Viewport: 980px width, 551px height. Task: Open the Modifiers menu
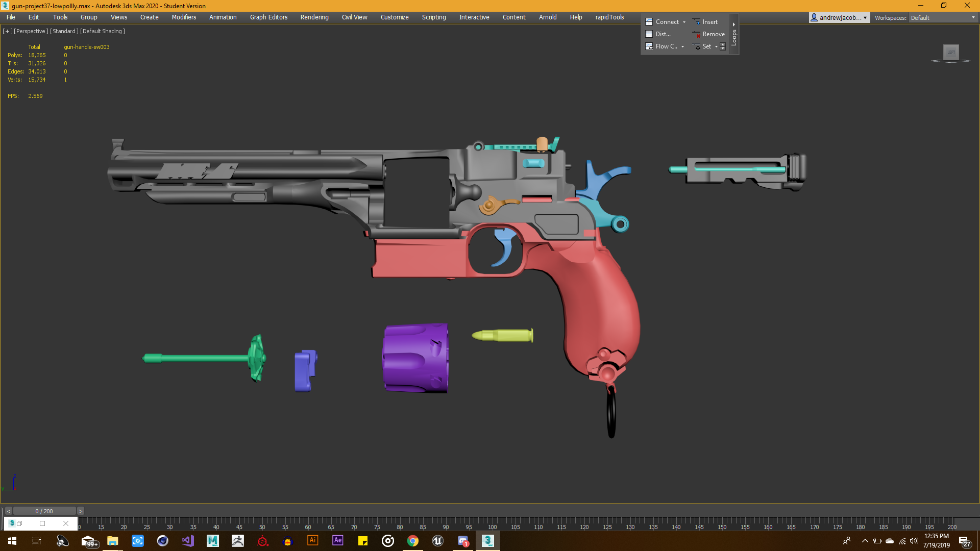(184, 17)
